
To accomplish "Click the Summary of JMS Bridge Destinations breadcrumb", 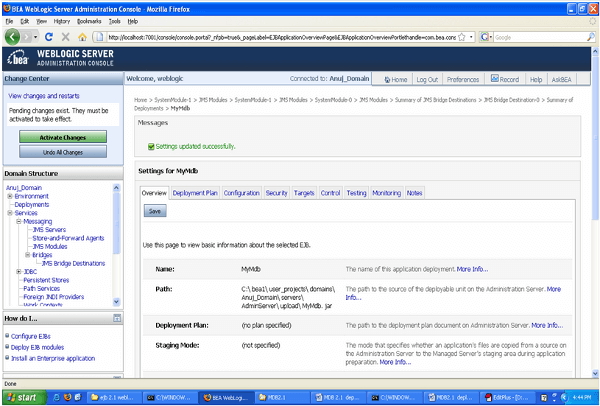I will [435, 100].
